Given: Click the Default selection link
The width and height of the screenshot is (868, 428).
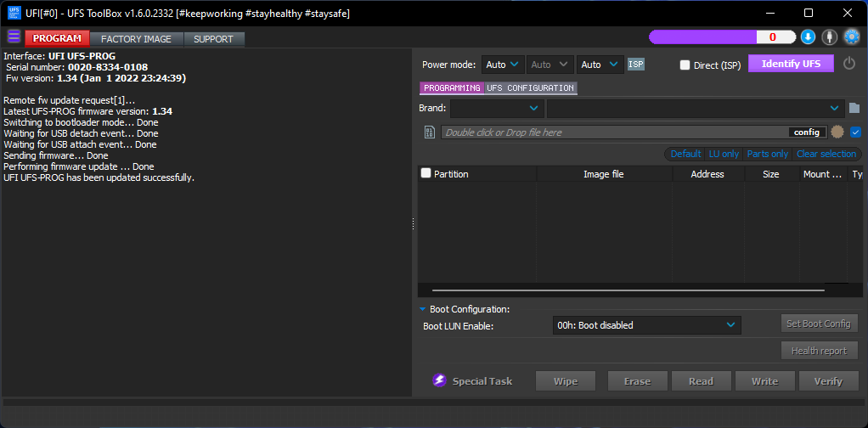Looking at the screenshot, I should pos(686,154).
